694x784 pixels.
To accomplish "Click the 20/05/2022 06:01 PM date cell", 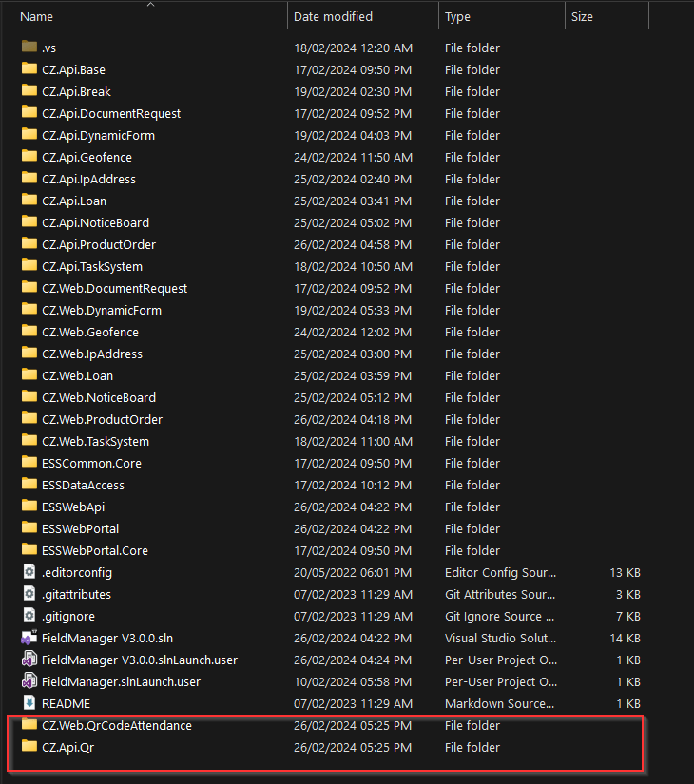I will (353, 573).
